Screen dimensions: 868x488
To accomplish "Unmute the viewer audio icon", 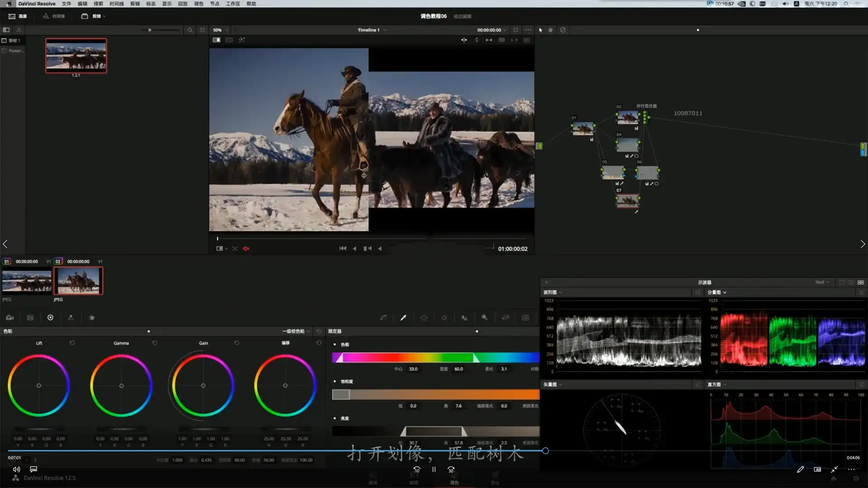I will click(246, 249).
